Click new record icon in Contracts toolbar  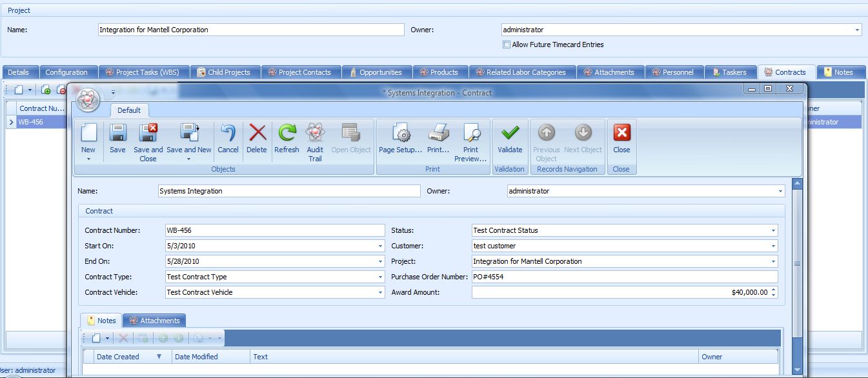click(x=19, y=90)
